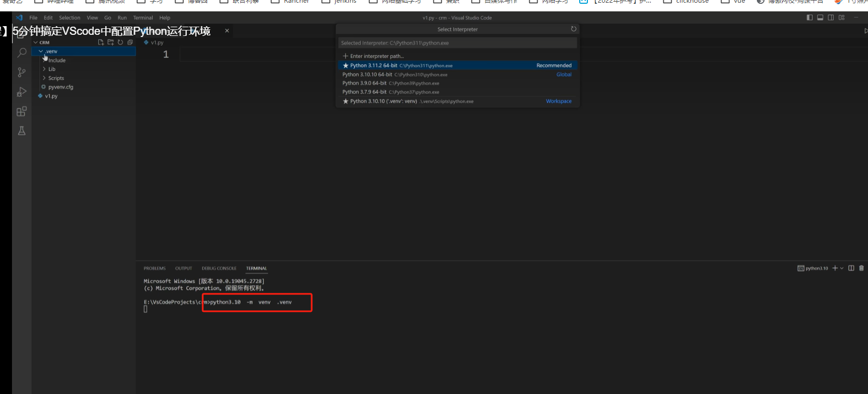Refresh the CRM explorer tree

point(120,42)
